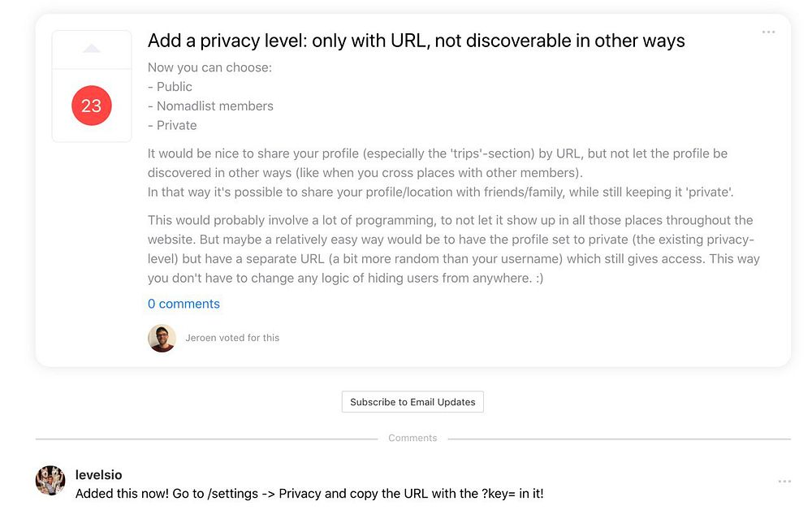This screenshot has height=523, width=812.
Task: Open the levelsio username
Action: tap(98, 474)
